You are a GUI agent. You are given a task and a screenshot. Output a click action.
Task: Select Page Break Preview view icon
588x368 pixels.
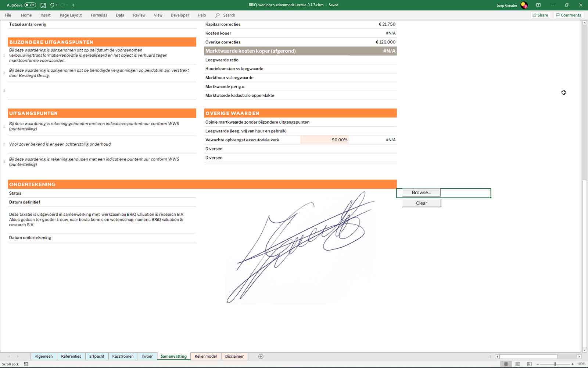tap(529, 364)
